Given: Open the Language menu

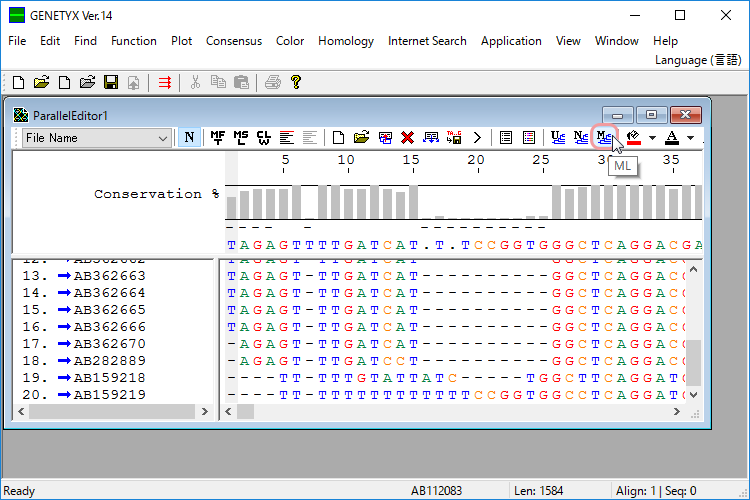Looking at the screenshot, I should click(x=698, y=60).
